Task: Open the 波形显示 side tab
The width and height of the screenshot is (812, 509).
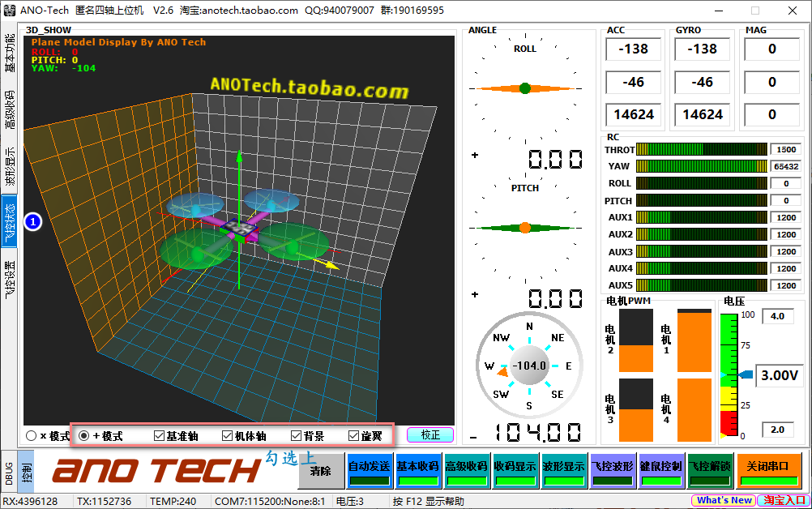Action: tap(10, 167)
